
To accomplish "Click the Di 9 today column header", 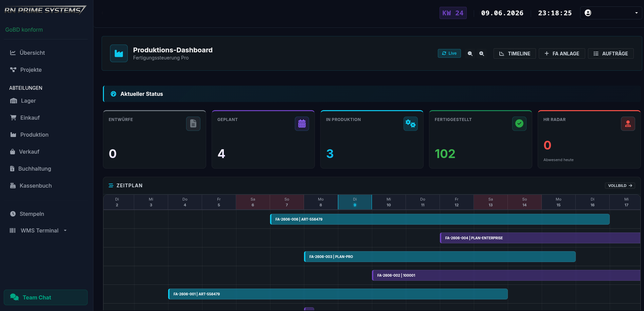I will [355, 202].
